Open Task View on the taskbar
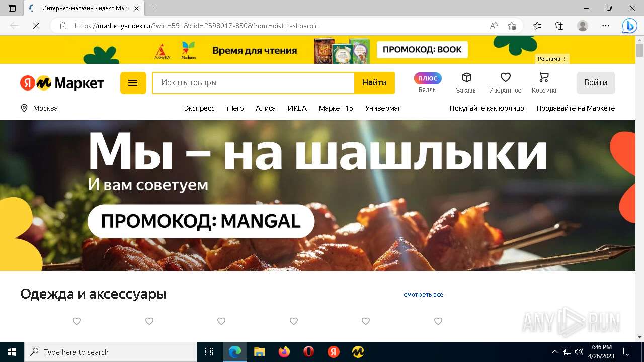644x362 pixels. tap(209, 352)
